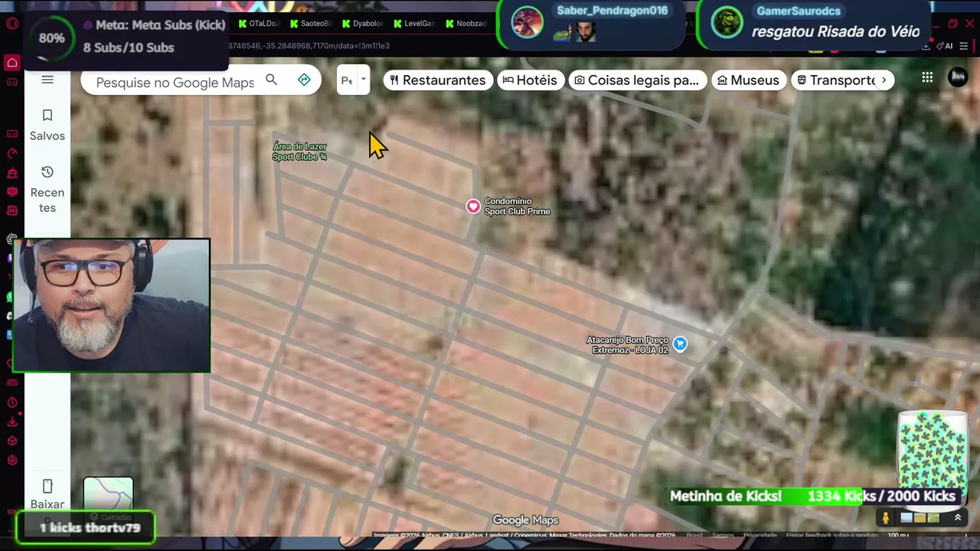Click the search magnifier icon
Viewport: 980px width, 551px height.
(x=271, y=80)
